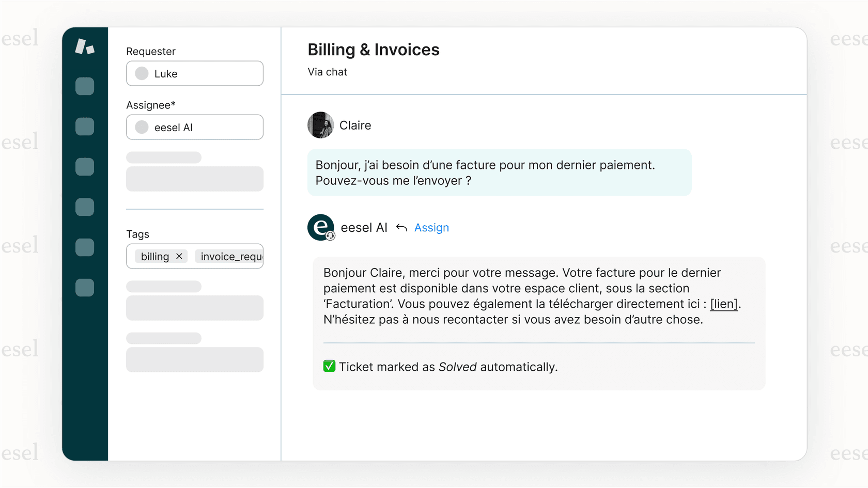This screenshot has width=868, height=488.
Task: Select the Billing & Invoices ticket header
Action: coord(373,50)
